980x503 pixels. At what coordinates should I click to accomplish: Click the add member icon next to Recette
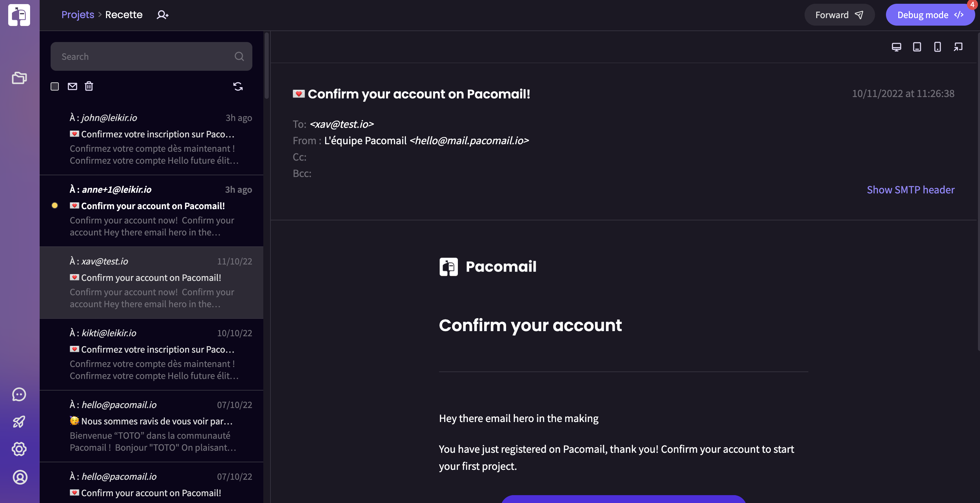(x=162, y=15)
